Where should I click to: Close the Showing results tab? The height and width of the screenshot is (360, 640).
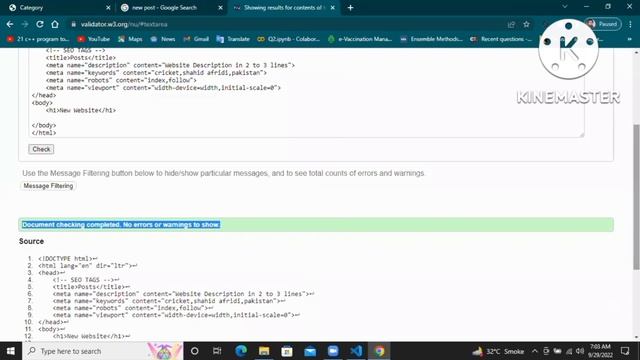[x=333, y=8]
